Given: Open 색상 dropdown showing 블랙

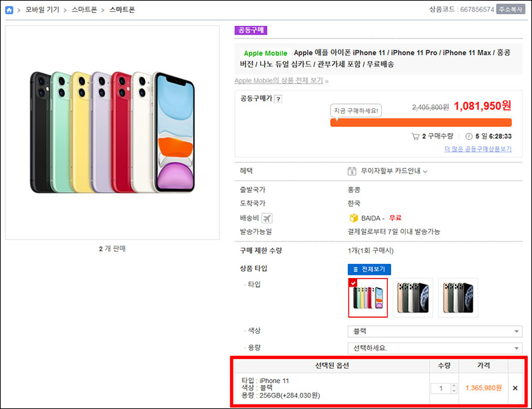Looking at the screenshot, I should (435, 331).
